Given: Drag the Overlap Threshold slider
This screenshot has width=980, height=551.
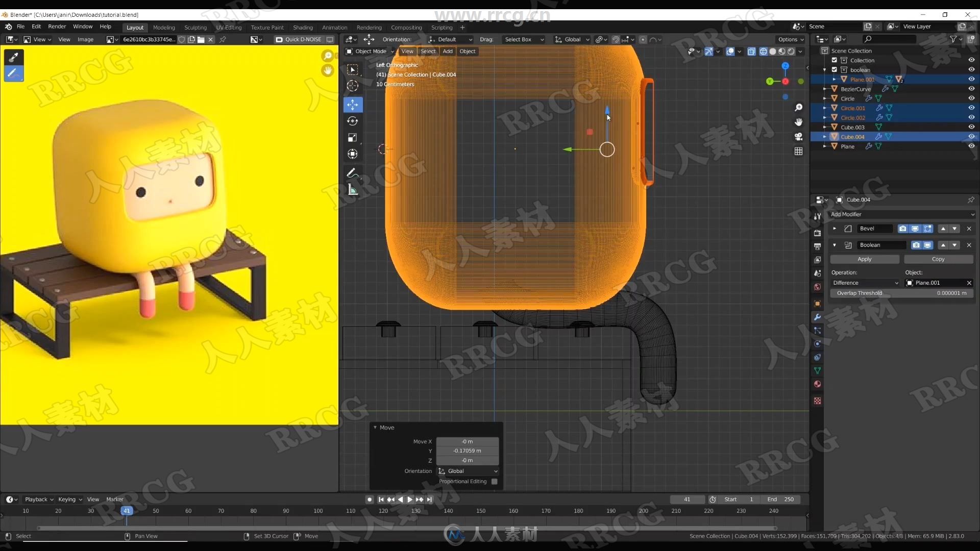Looking at the screenshot, I should click(900, 293).
